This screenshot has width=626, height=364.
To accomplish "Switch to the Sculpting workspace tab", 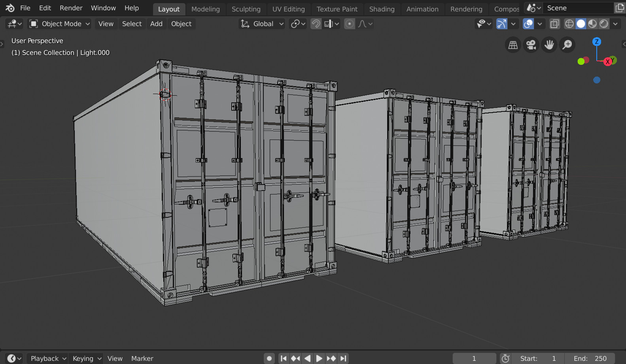I will coord(246,9).
